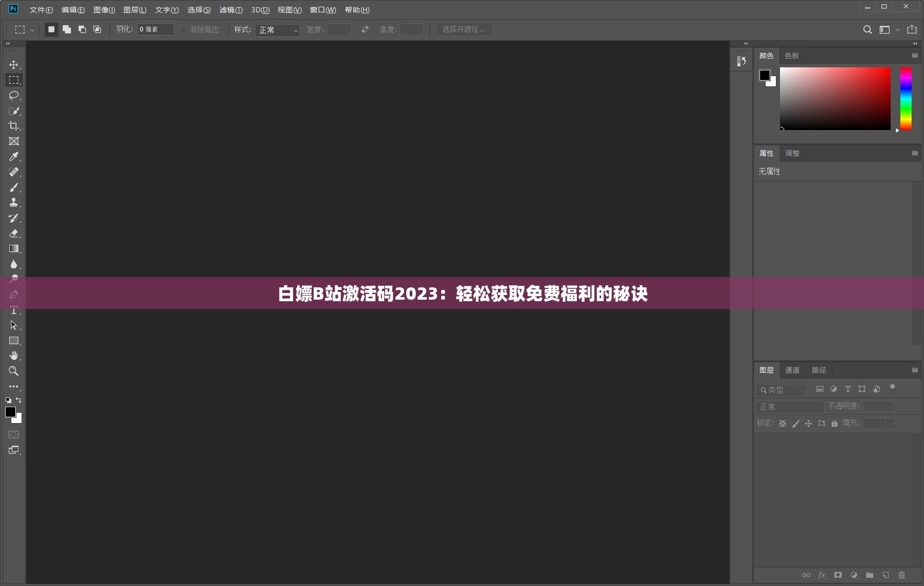Select the Hand tool

[14, 356]
